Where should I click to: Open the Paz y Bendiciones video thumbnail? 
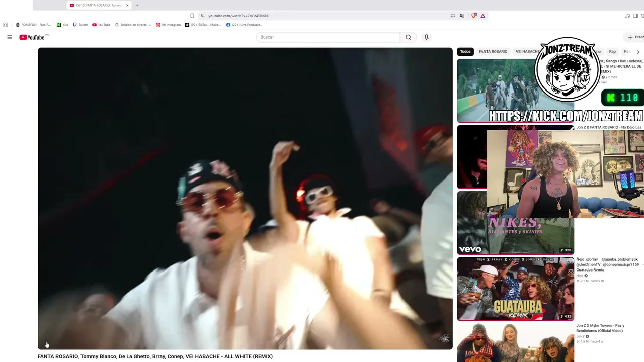(x=515, y=342)
